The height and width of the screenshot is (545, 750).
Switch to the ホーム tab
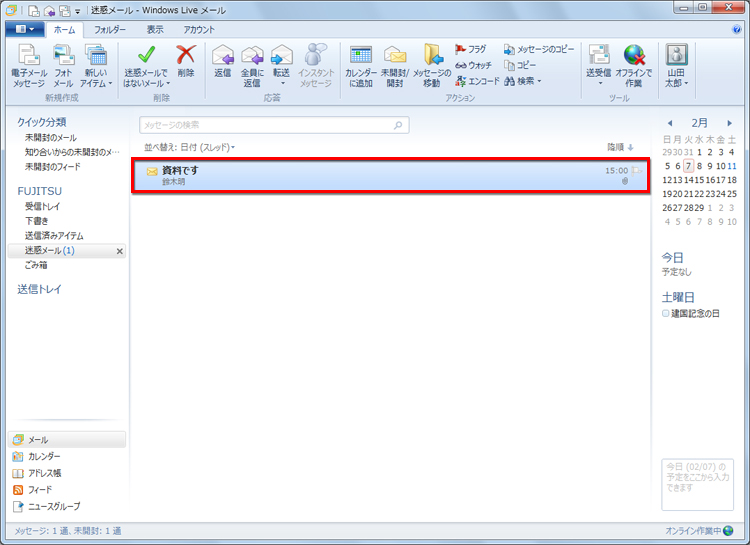point(65,30)
